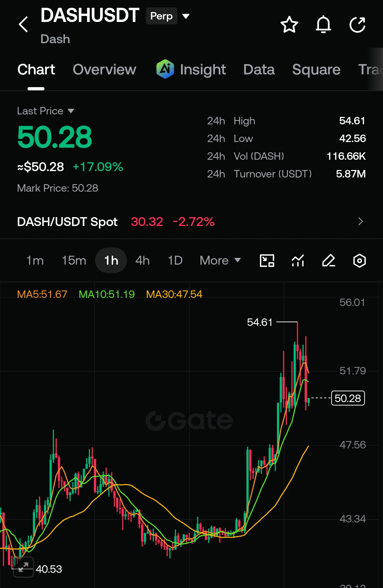This screenshot has height=588, width=383.
Task: Tap spot change -2.72%
Action: [x=194, y=222]
